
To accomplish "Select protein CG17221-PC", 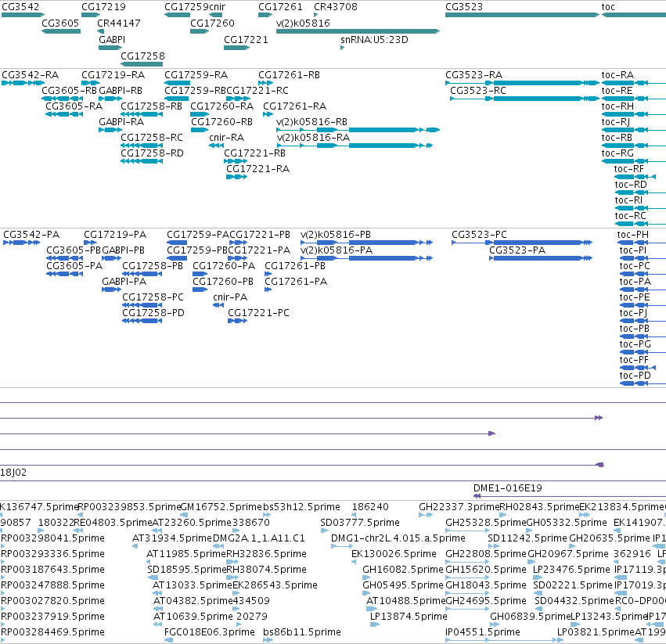I will (x=259, y=314).
